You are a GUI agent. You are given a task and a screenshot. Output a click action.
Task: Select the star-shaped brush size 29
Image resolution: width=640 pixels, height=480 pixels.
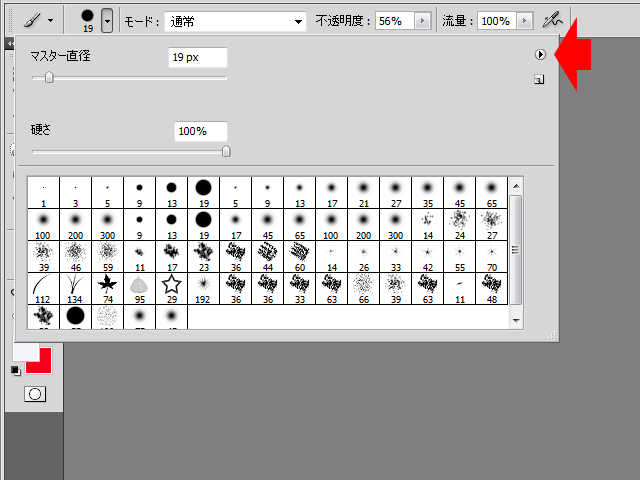[x=171, y=288]
